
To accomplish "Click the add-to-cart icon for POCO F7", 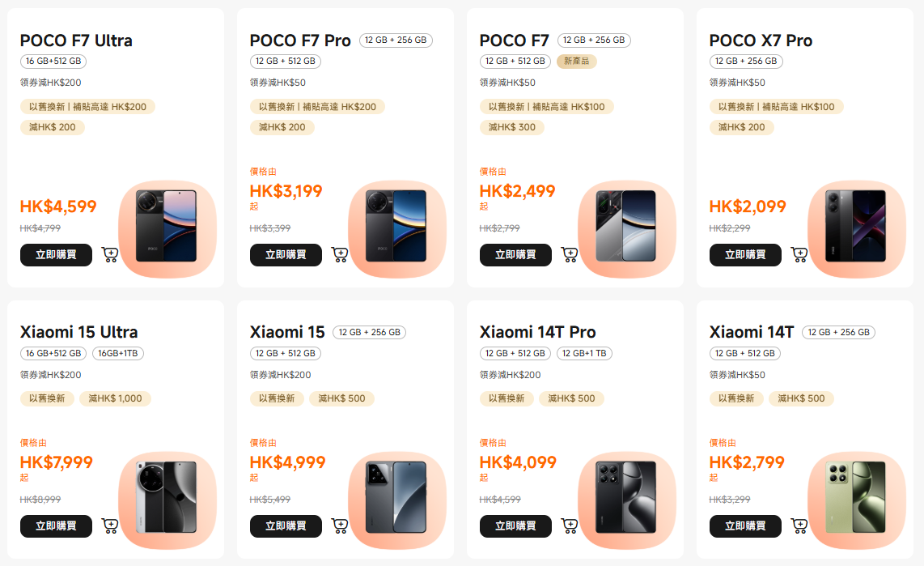I will (570, 254).
